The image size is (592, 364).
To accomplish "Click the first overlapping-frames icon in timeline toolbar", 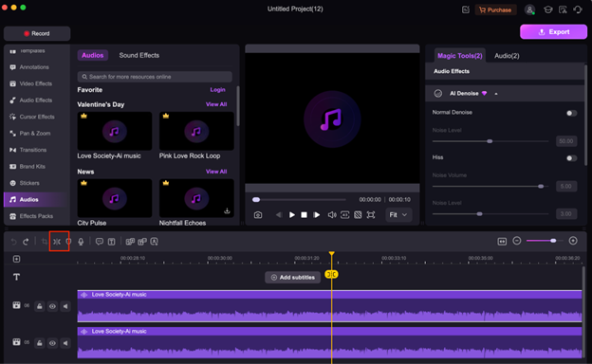I will tap(130, 242).
